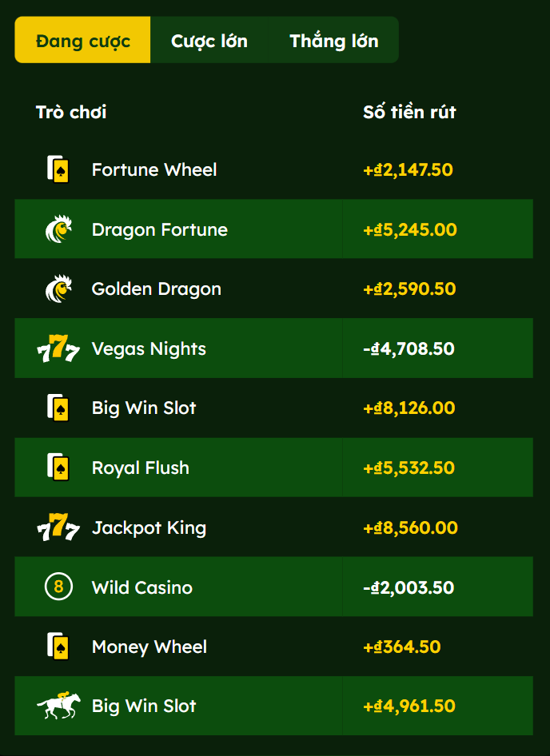Switch to the Cược lớn tab
The width and height of the screenshot is (550, 756).
pos(209,41)
